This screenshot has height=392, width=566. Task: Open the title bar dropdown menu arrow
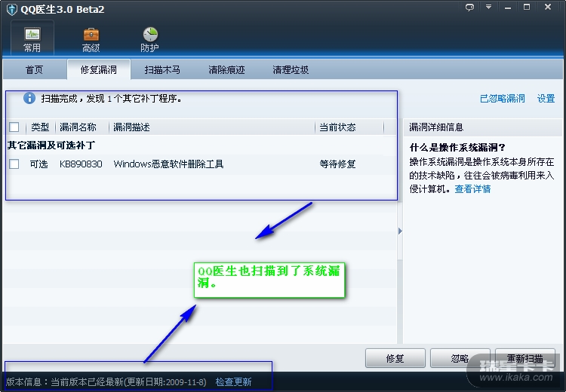click(488, 8)
